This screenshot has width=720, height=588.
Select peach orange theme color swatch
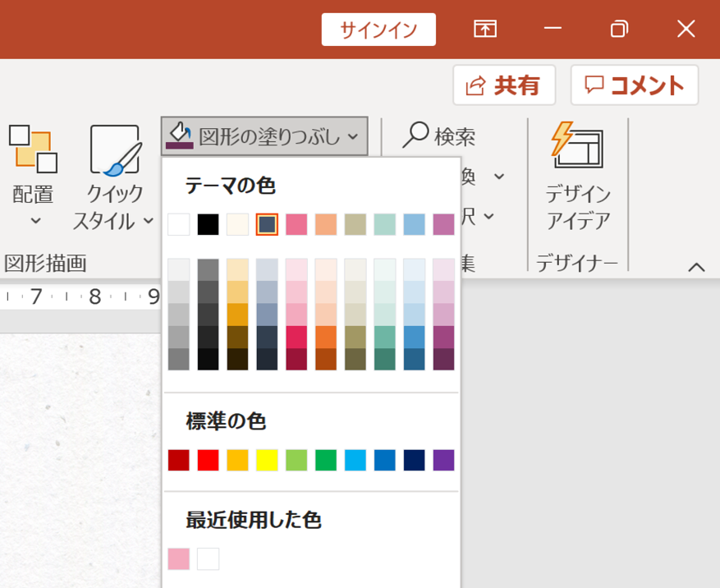326,225
